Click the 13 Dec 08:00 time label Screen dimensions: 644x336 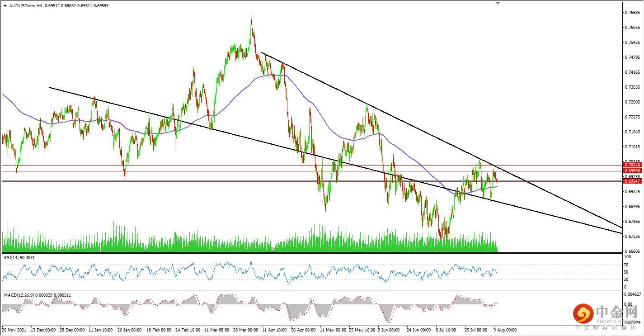pyautogui.click(x=44, y=330)
